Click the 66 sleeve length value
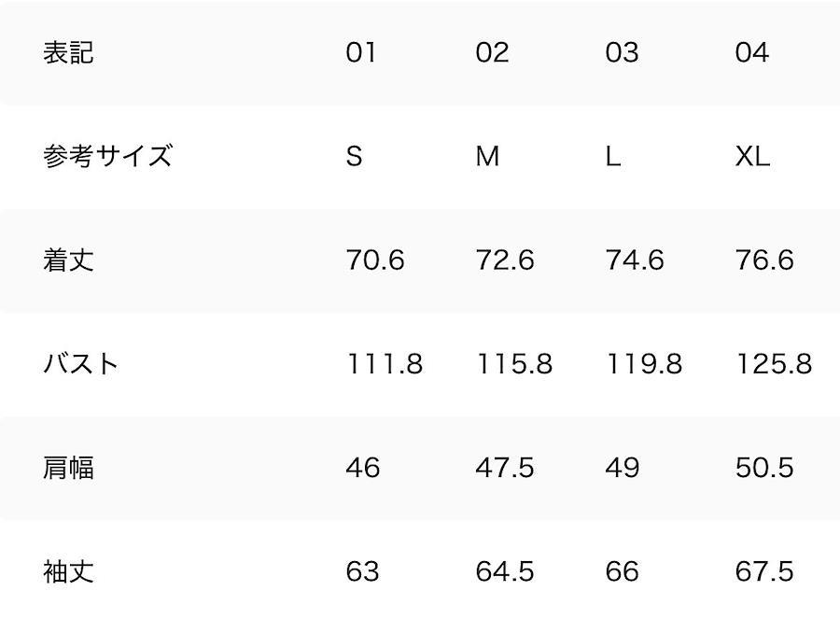Viewport: 840px width, 633px height. [x=622, y=570]
